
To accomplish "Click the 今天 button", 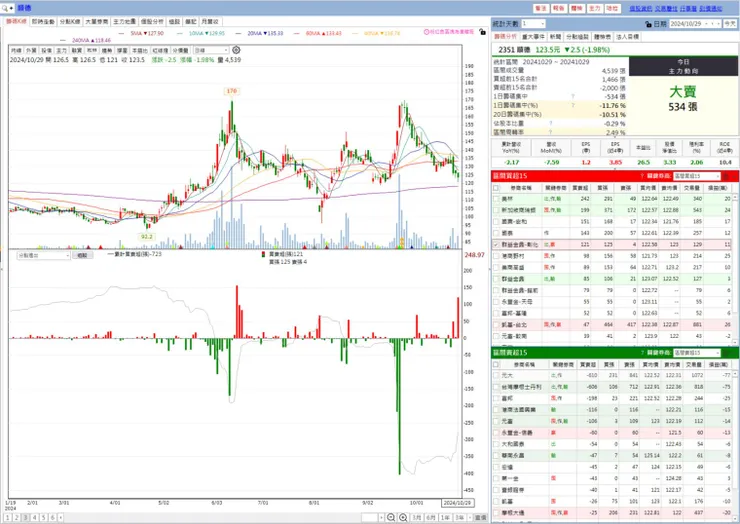I will click(x=730, y=24).
